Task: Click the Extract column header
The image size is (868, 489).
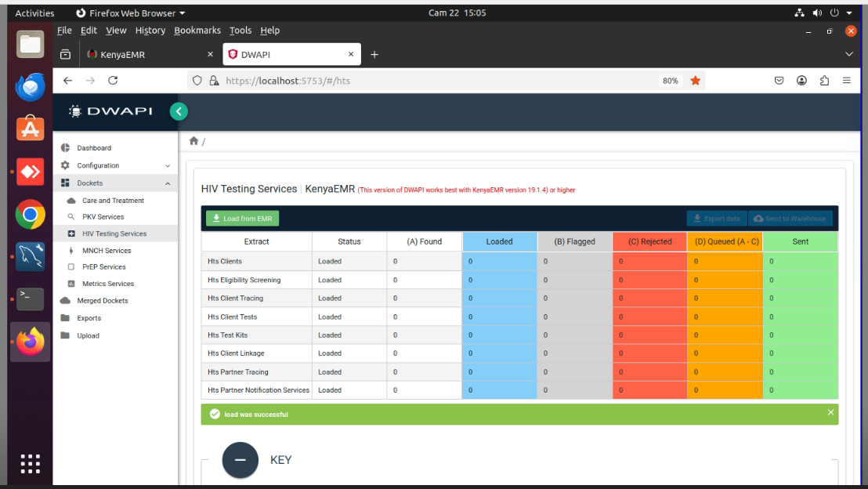Action: (256, 241)
